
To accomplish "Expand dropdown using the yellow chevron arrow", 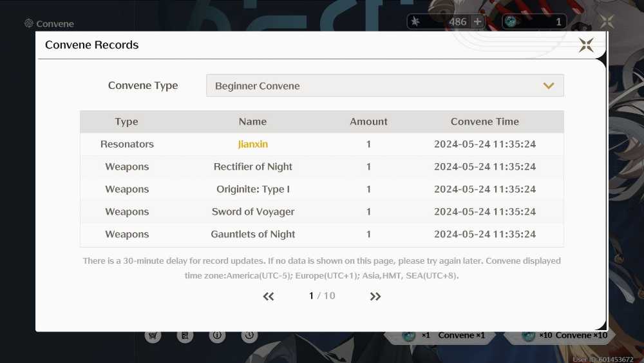I will pyautogui.click(x=548, y=86).
